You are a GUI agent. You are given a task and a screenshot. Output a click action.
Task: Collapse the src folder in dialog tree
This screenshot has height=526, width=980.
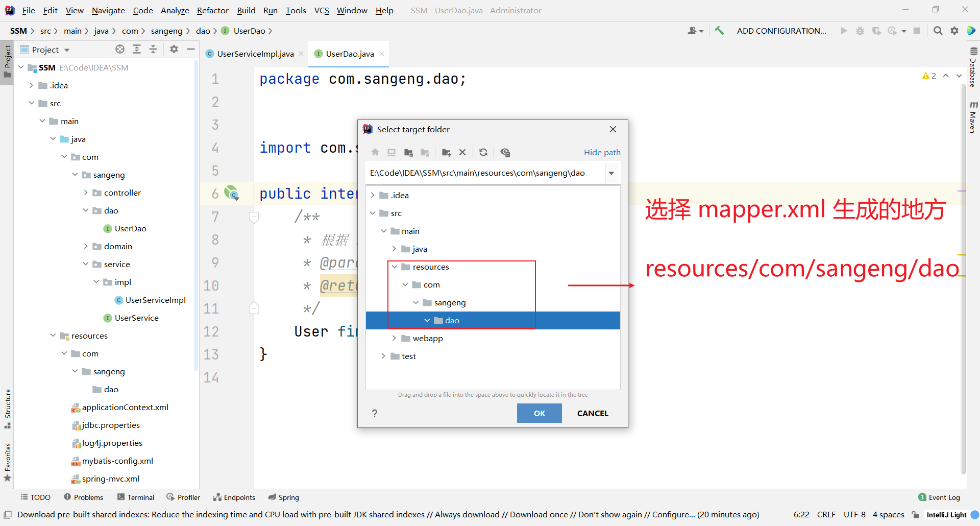[x=373, y=213]
